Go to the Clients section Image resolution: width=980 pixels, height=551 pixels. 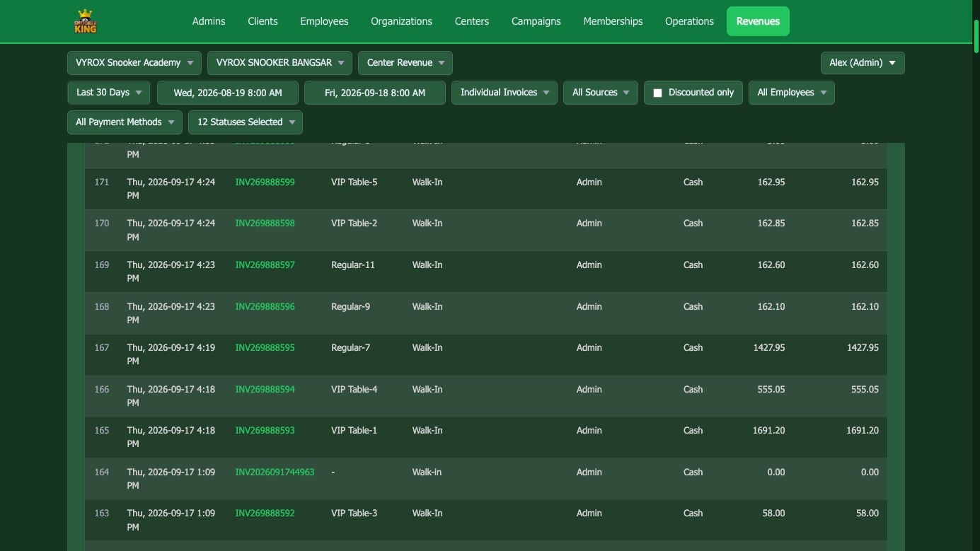point(263,21)
